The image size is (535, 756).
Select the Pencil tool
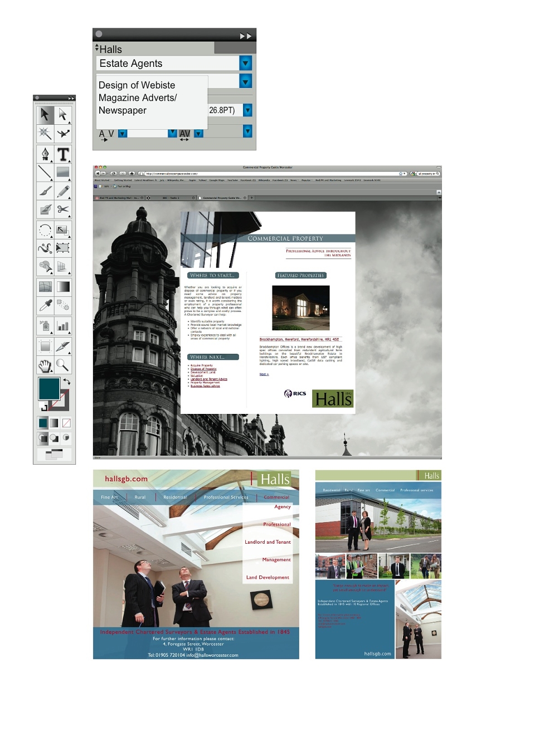coord(63,191)
